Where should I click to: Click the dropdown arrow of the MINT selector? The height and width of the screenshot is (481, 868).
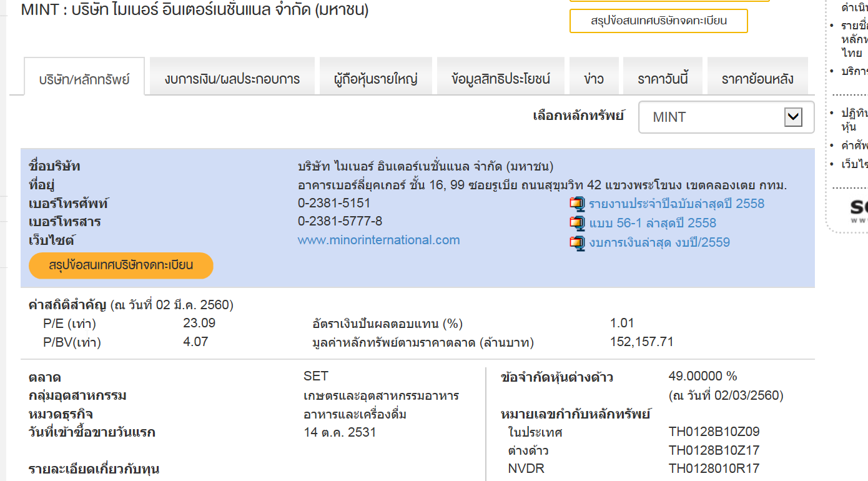point(792,117)
